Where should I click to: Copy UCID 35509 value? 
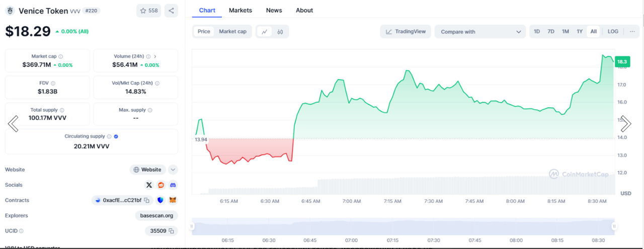point(171,231)
